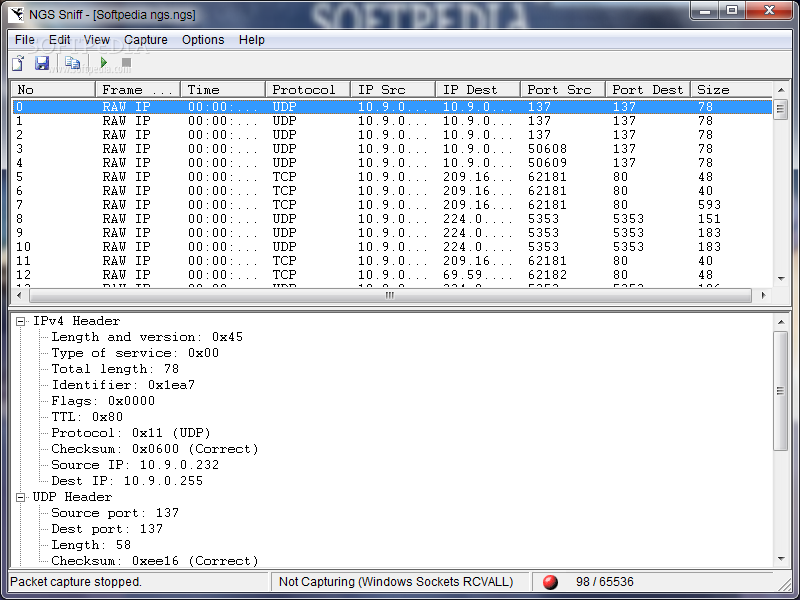Click the red capture status indicator
The image size is (800, 600).
(550, 582)
